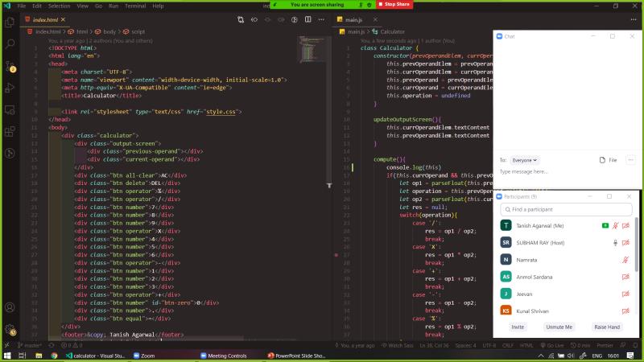Image resolution: width=644 pixels, height=362 pixels.
Task: Click the index.html minimap
Action: [312, 49]
